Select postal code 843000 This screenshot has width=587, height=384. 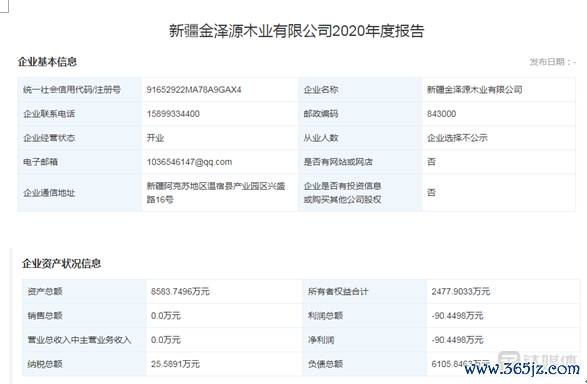(441, 114)
